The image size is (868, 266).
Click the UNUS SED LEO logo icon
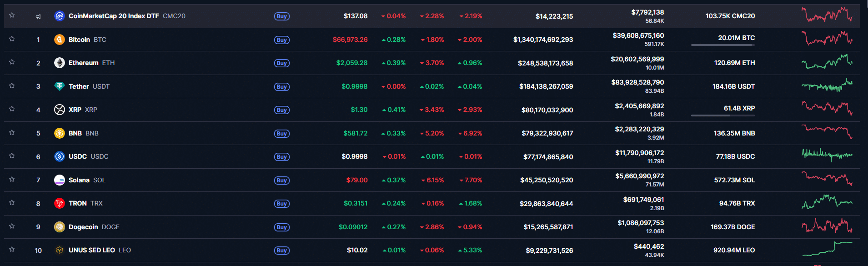coord(59,250)
